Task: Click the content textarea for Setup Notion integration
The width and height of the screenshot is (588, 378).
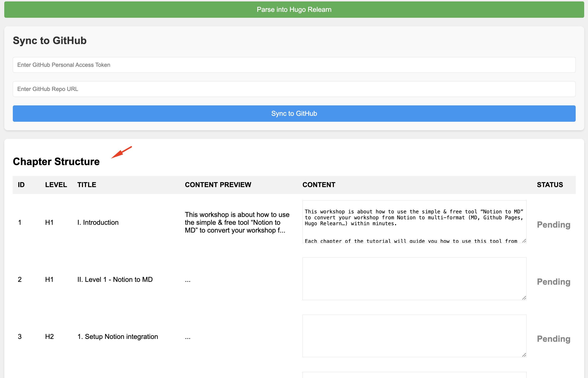Action: click(x=414, y=336)
